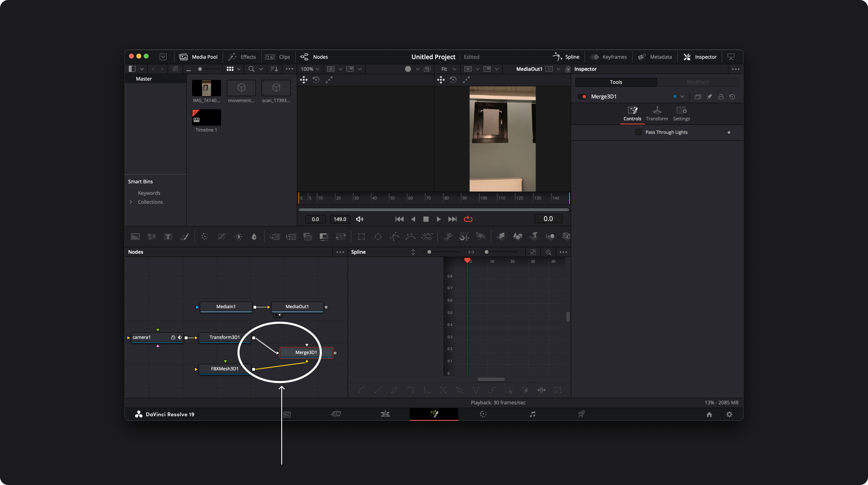868x485 pixels.
Task: Select the Paint brush tool
Action: tap(184, 237)
